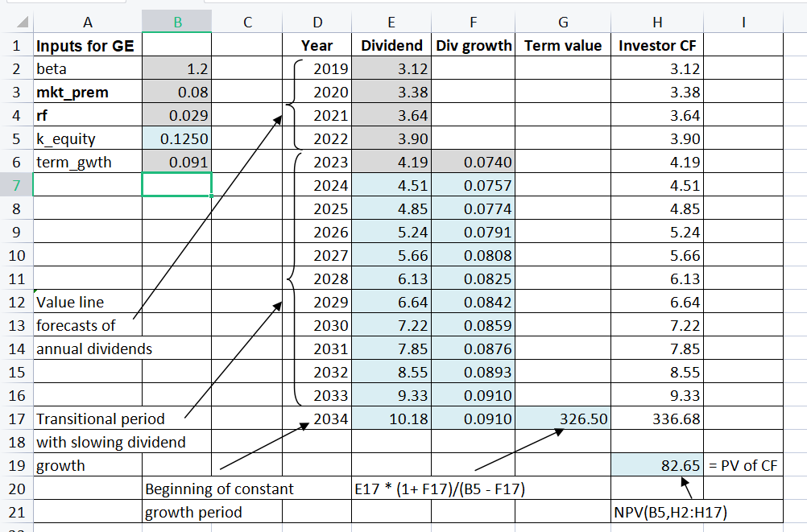Select the PV of CF result cell 82.65
Viewport: 807px width, 532px height.
658,465
